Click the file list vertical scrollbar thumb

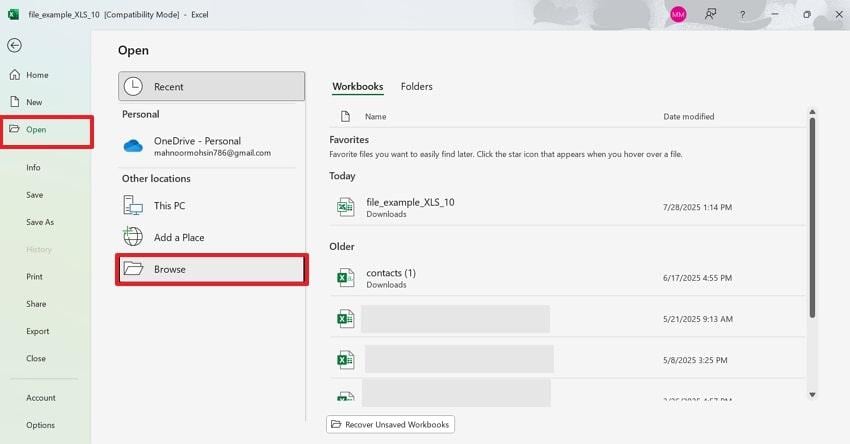tap(812, 217)
